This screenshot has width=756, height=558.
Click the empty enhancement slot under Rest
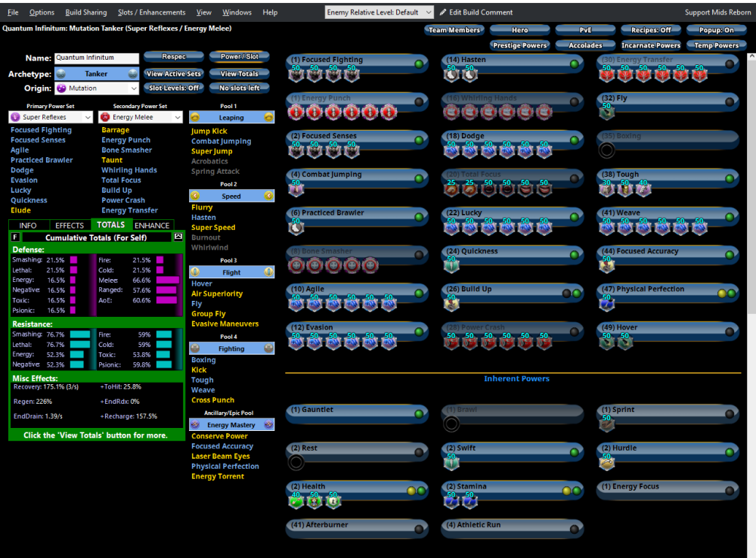296,462
